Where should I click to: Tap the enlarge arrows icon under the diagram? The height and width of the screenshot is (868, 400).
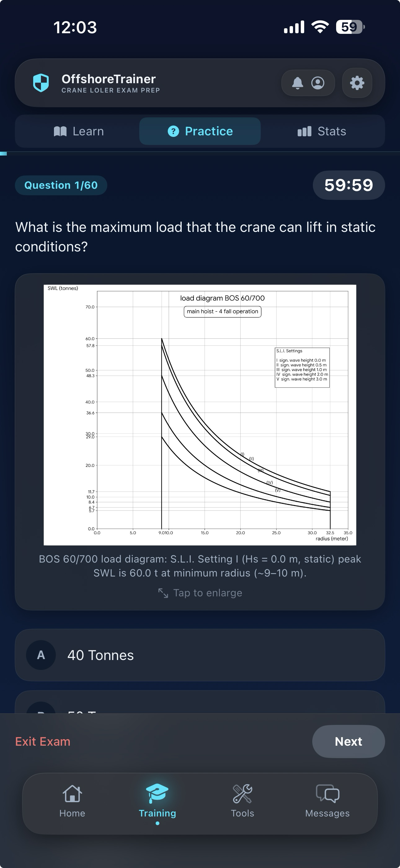coord(163,593)
